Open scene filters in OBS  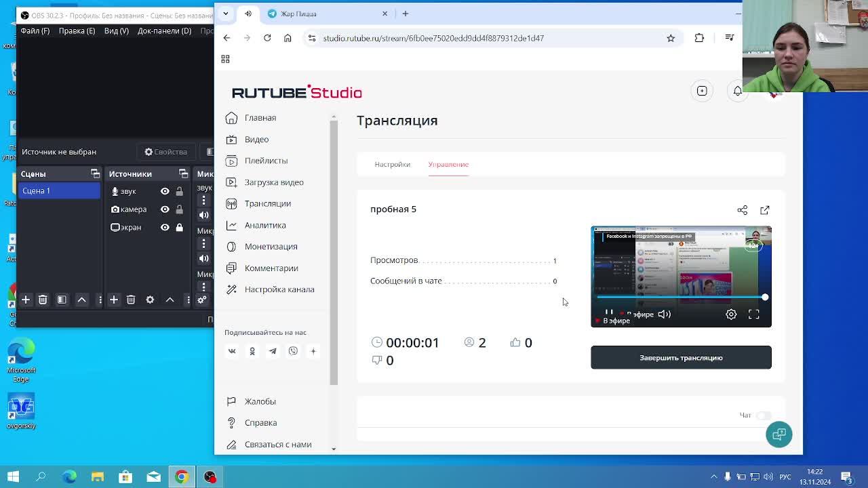click(62, 300)
